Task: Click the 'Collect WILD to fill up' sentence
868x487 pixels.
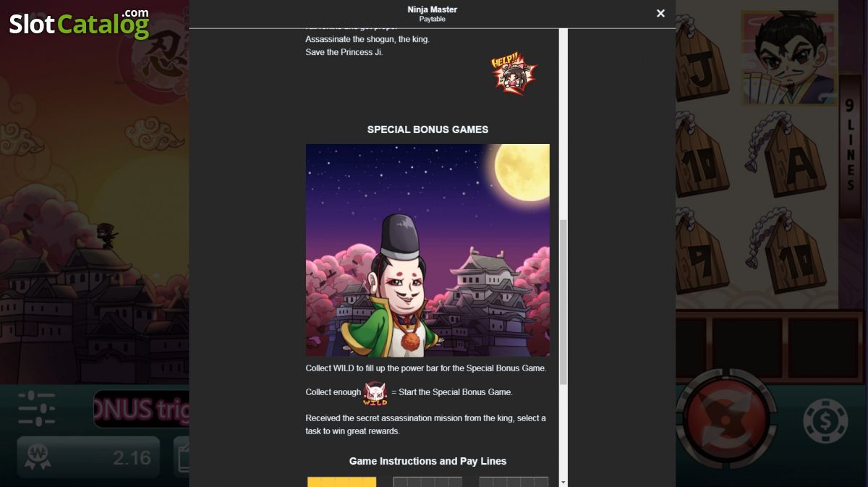Action: pos(426,368)
